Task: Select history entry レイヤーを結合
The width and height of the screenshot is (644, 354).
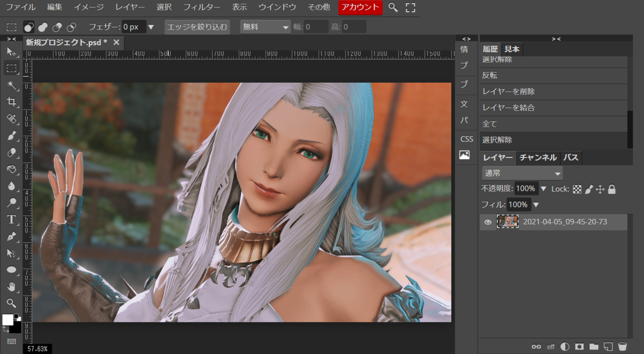Action: pos(553,107)
